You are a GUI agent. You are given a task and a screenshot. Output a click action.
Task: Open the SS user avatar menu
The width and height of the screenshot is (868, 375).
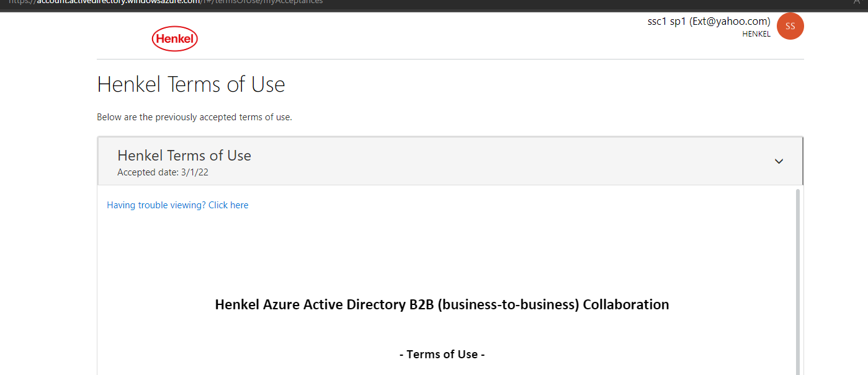coord(790,26)
